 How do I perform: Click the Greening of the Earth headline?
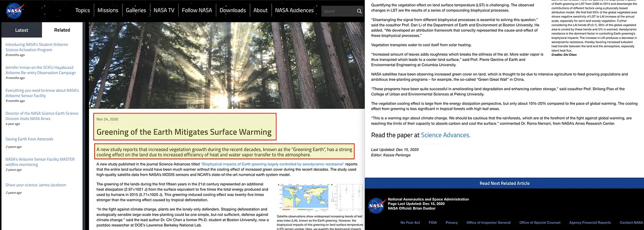(184, 132)
